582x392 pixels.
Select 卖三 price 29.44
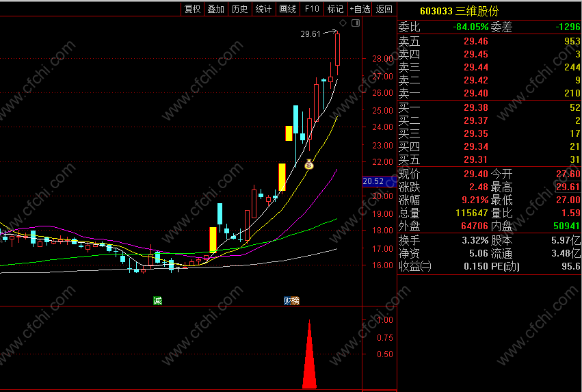click(476, 67)
